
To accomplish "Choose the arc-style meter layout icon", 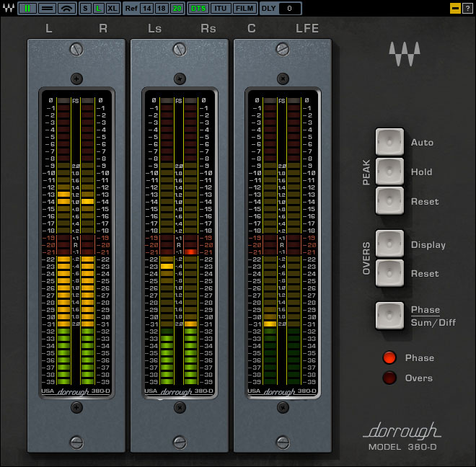I will coord(66,8).
